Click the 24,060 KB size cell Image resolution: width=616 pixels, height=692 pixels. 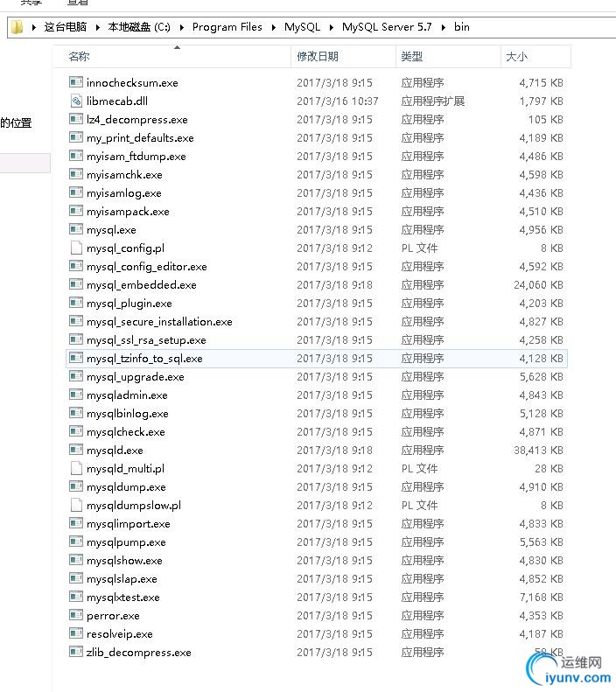[x=538, y=284]
